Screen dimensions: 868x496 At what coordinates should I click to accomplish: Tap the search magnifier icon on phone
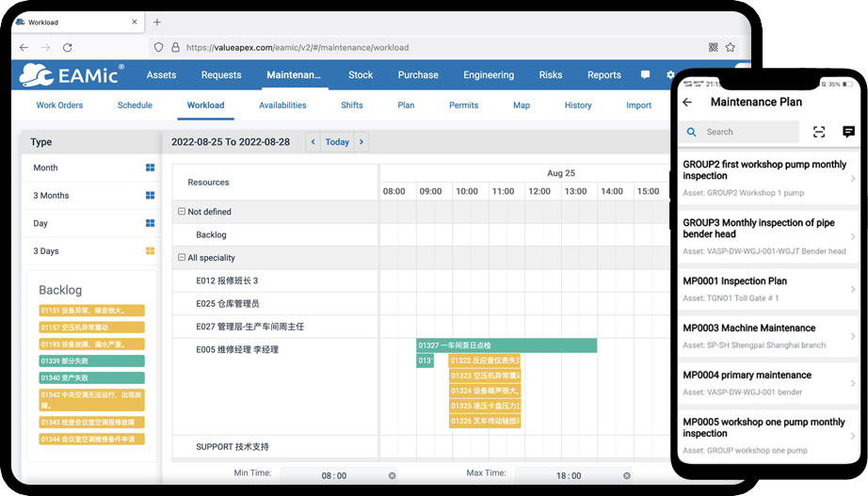coord(691,132)
